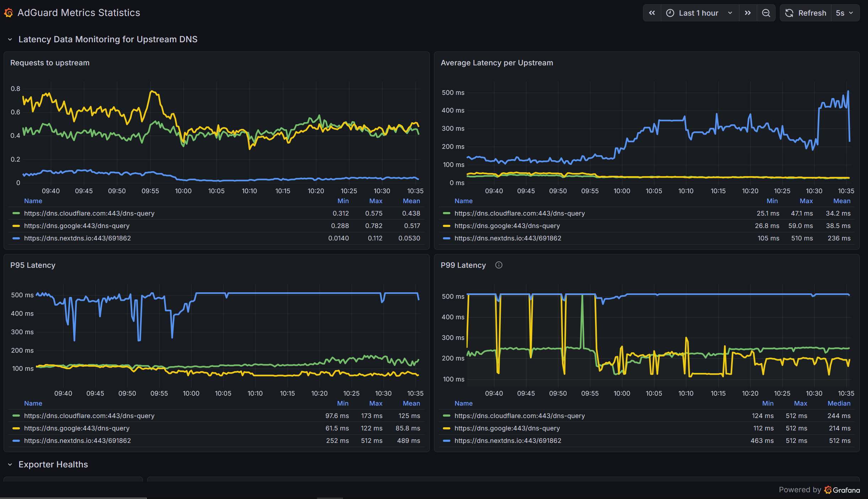868x499 pixels.
Task: Toggle nextdns series in Average Latency legend
Action: (x=508, y=238)
